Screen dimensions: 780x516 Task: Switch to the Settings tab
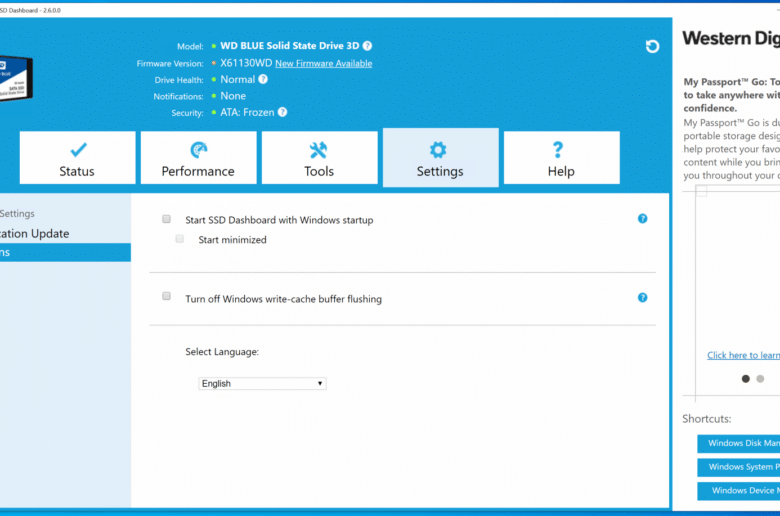[x=441, y=158]
